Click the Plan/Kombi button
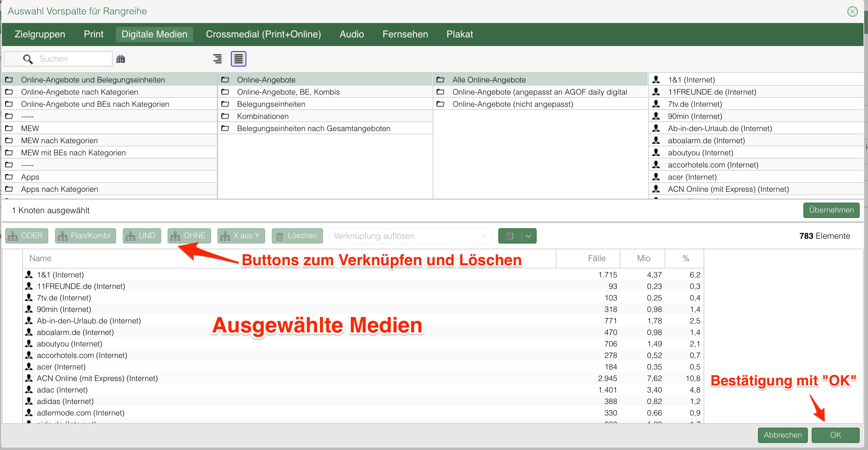 coord(85,236)
